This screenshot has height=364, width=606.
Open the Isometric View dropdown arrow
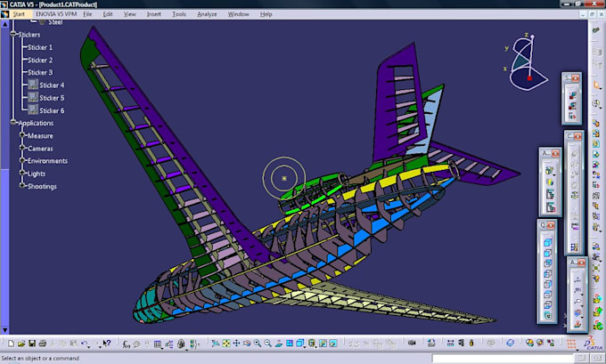click(306, 347)
